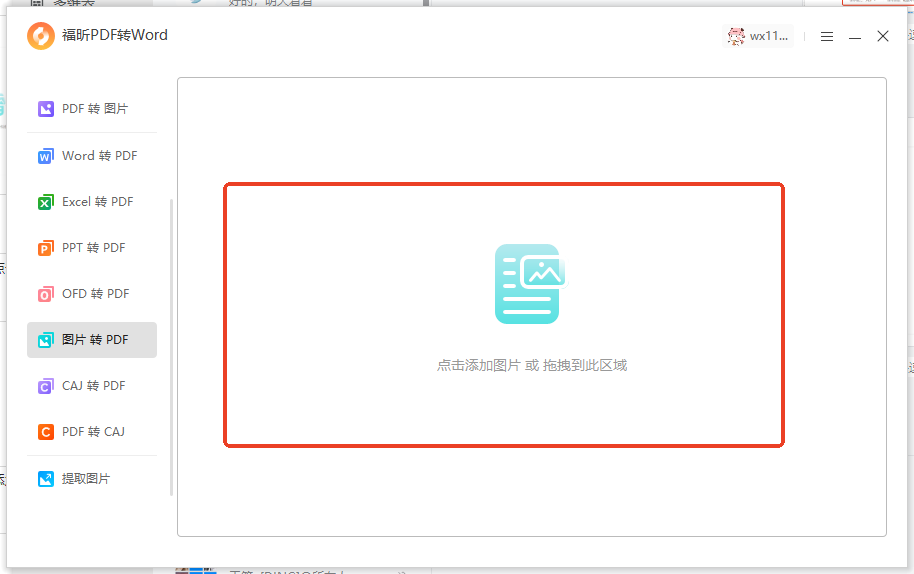Click the PDF 转 图片 sidebar icon

pyautogui.click(x=45, y=109)
